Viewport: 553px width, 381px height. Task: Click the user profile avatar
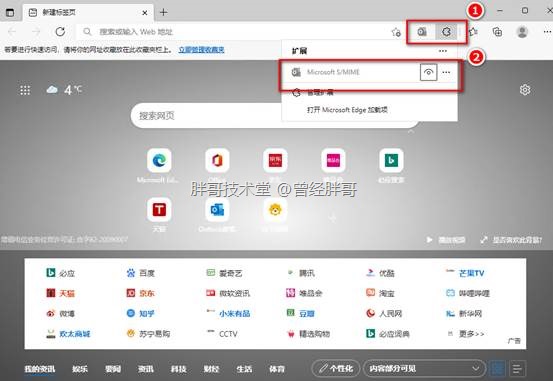point(522,32)
